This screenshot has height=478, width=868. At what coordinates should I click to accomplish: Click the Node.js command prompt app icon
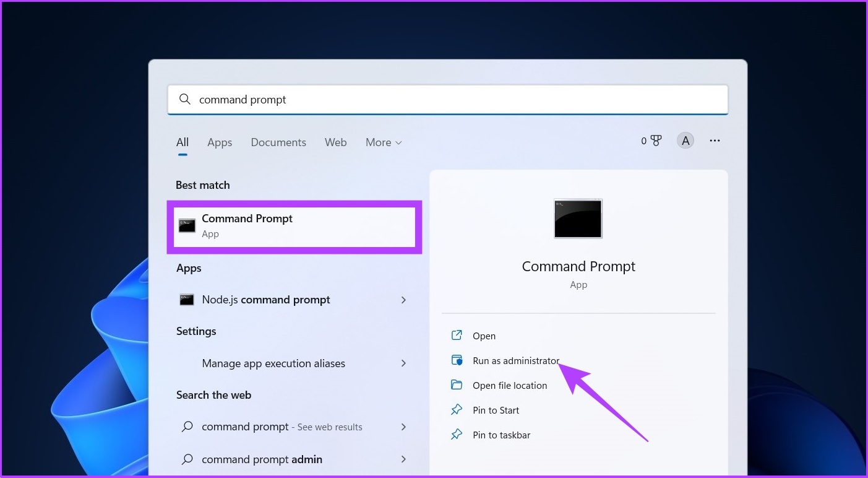point(187,300)
